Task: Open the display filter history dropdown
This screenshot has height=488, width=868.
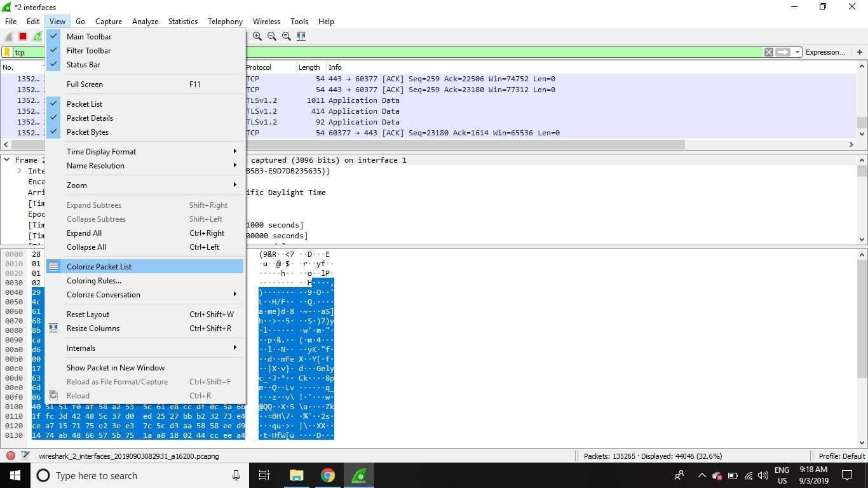Action: coord(797,52)
